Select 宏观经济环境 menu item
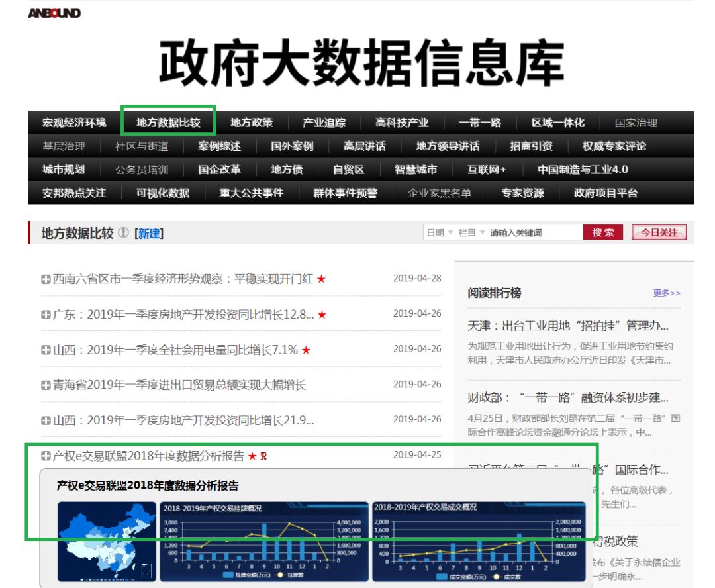This screenshot has height=588, width=715. coord(74,122)
